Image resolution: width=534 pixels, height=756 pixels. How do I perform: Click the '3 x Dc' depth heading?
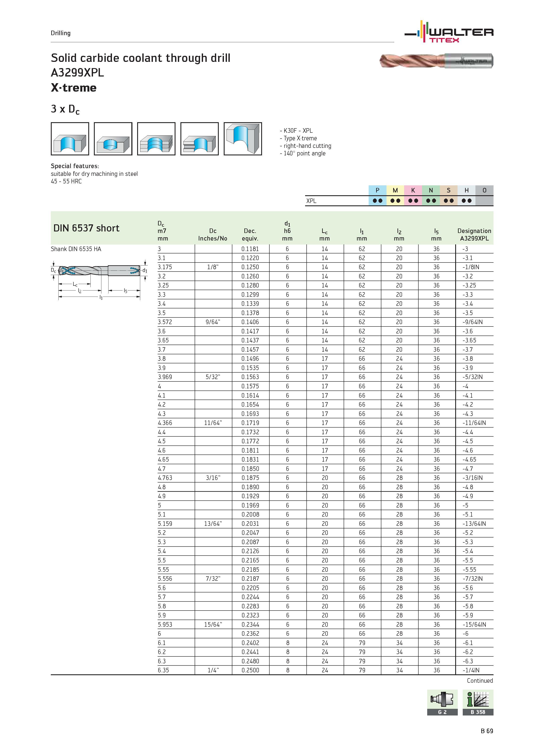pyautogui.click(x=65, y=109)
